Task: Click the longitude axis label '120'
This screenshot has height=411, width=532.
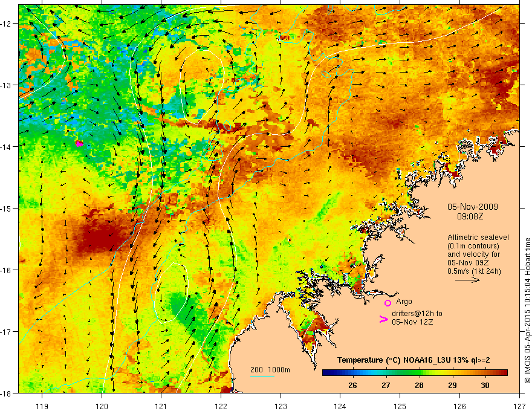Action: coord(102,406)
